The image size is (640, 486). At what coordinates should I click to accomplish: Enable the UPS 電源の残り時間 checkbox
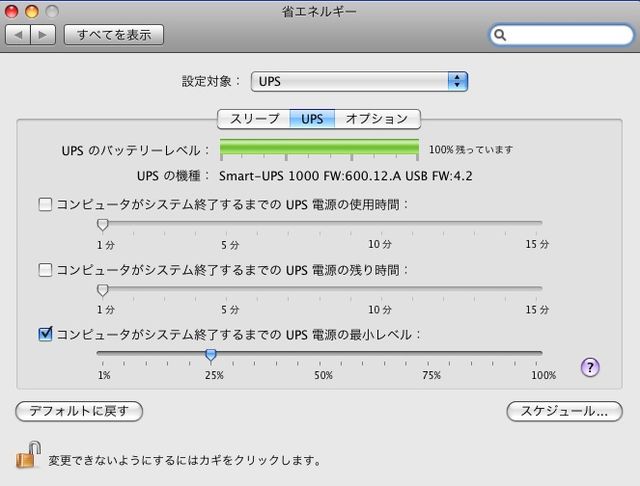click(45, 270)
